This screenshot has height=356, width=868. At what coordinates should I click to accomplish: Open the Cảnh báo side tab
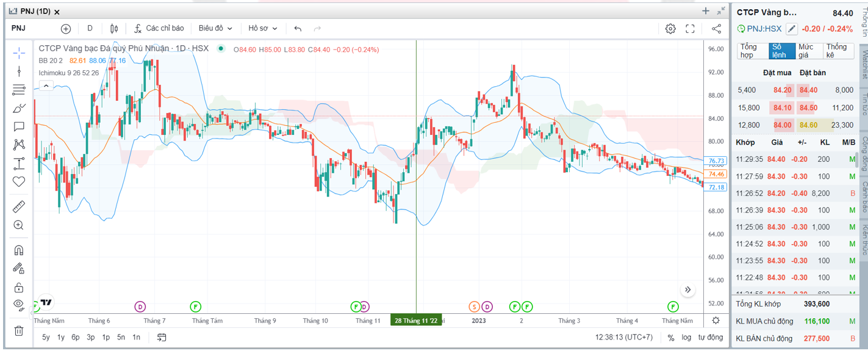(864, 197)
